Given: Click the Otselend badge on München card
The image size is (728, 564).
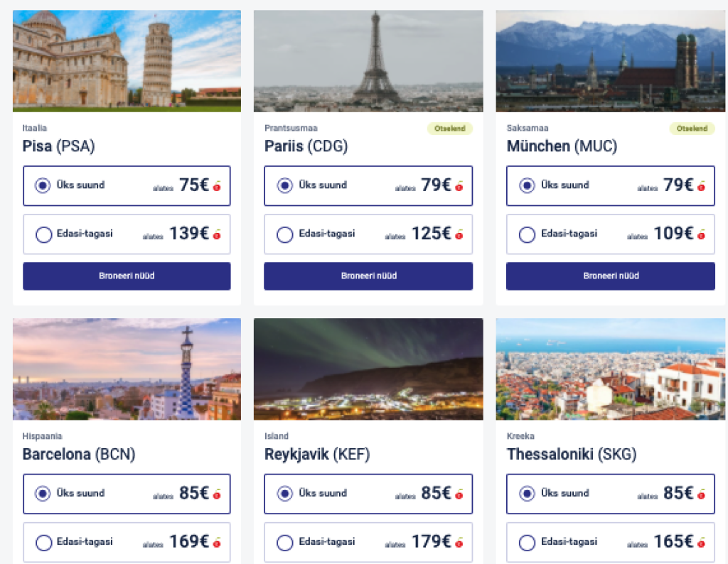Looking at the screenshot, I should [692, 129].
